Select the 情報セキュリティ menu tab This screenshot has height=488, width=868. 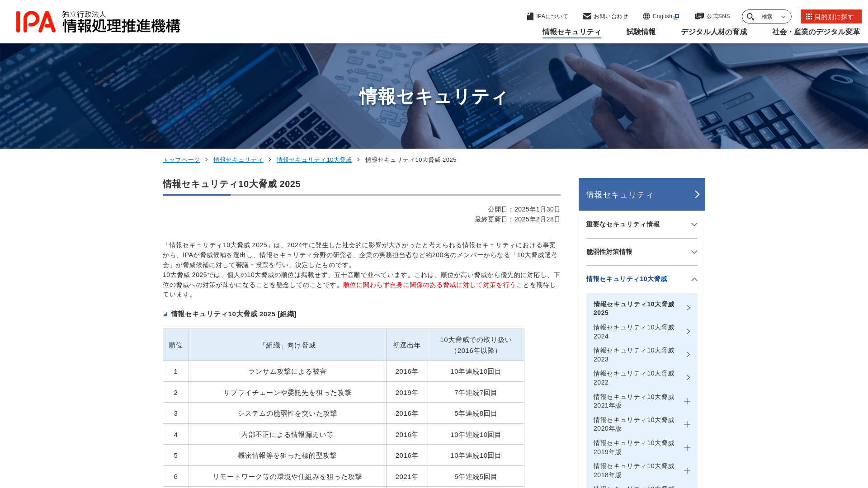click(571, 32)
